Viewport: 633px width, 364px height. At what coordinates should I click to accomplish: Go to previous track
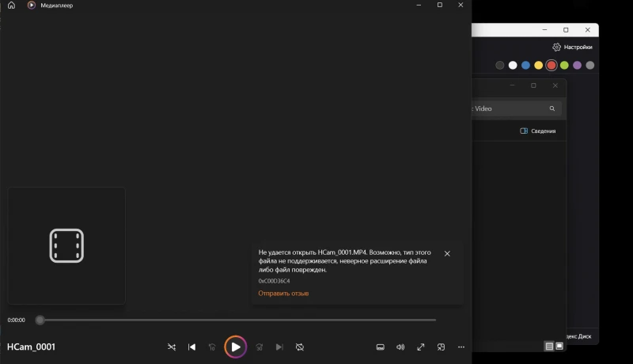tap(191, 347)
